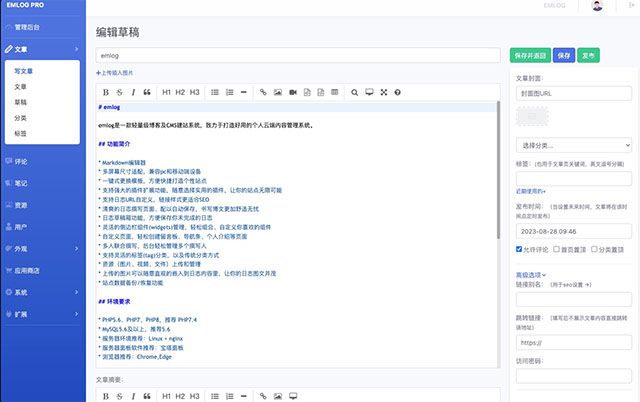The width and height of the screenshot is (640, 402).
Task: Insert block quote in main editor toolbar
Action: point(147,93)
